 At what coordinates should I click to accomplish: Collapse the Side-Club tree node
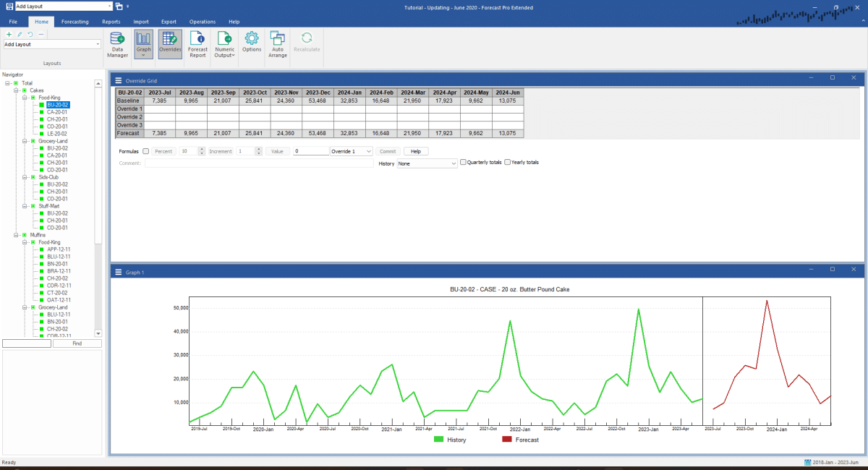click(25, 177)
